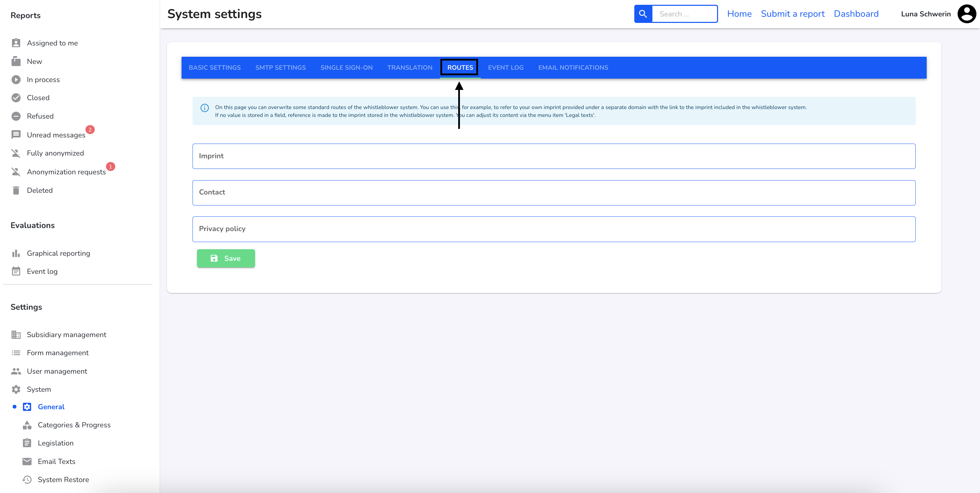This screenshot has height=493, width=980.
Task: Click the System settings gear icon
Action: pos(15,389)
